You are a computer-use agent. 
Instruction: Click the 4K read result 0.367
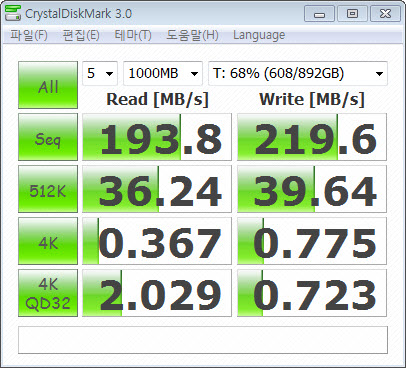pos(157,241)
